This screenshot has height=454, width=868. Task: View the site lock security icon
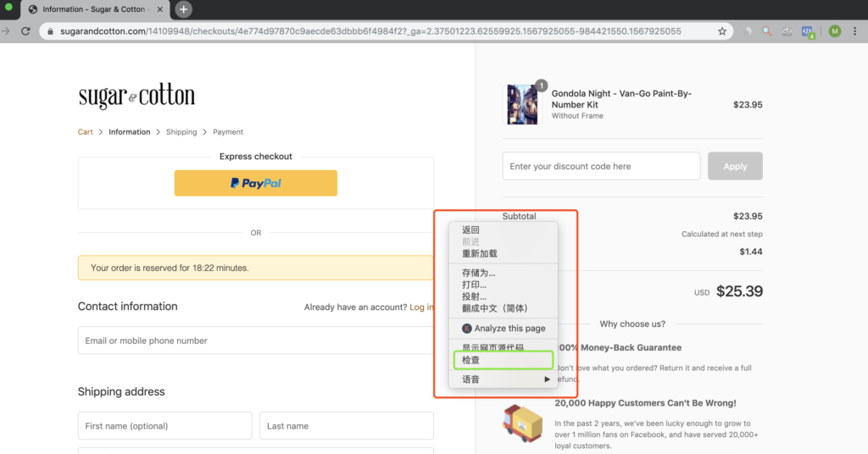tap(50, 31)
